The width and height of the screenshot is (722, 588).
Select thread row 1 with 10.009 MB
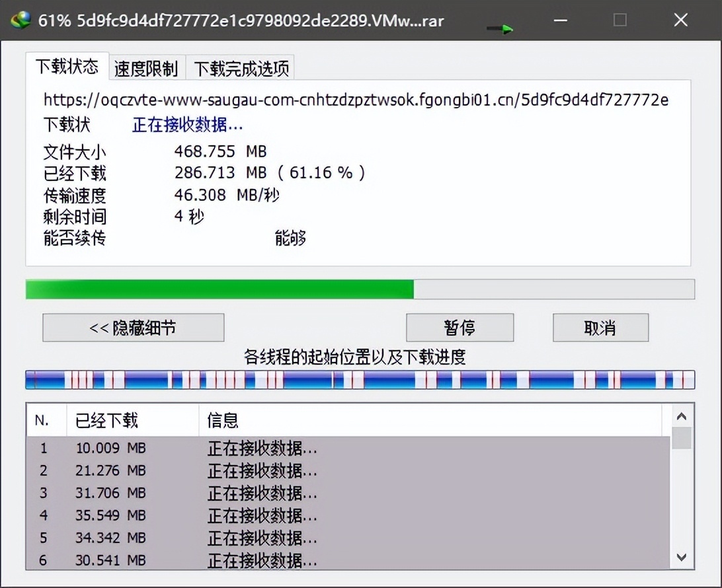coord(348,448)
